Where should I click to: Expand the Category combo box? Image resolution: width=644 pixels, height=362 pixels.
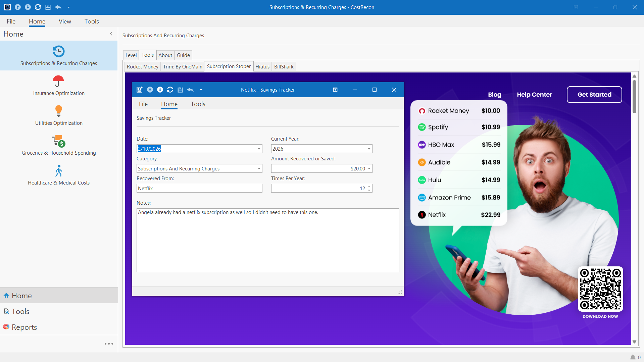259,169
